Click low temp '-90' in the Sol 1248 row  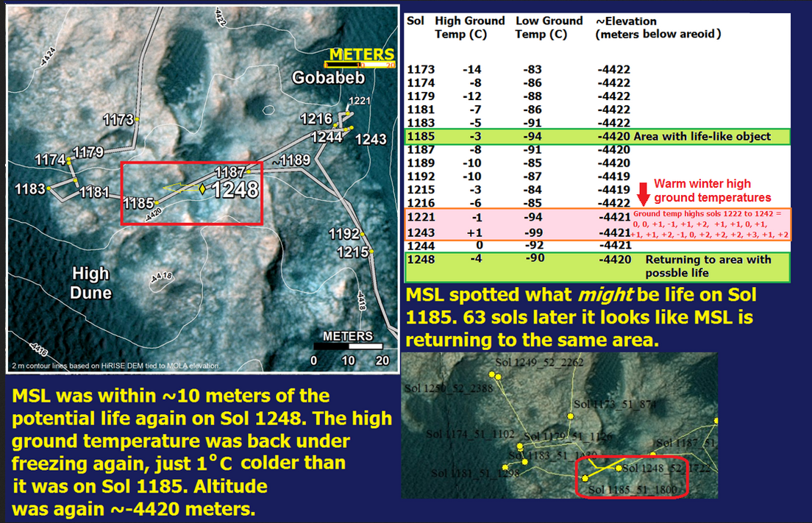(535, 258)
